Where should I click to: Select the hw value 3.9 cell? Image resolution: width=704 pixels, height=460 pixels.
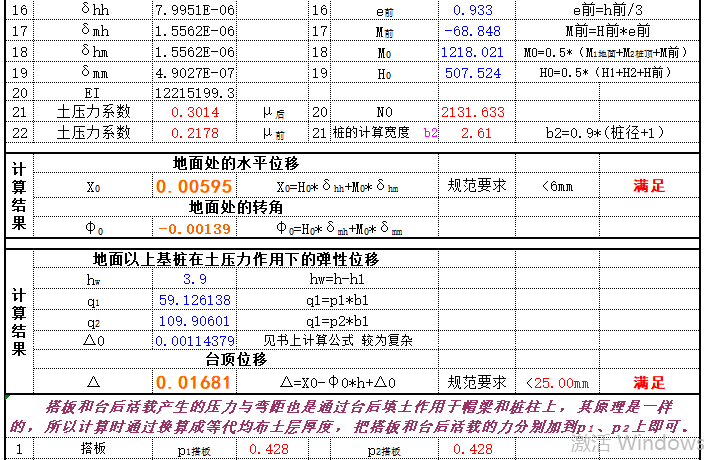(194, 279)
